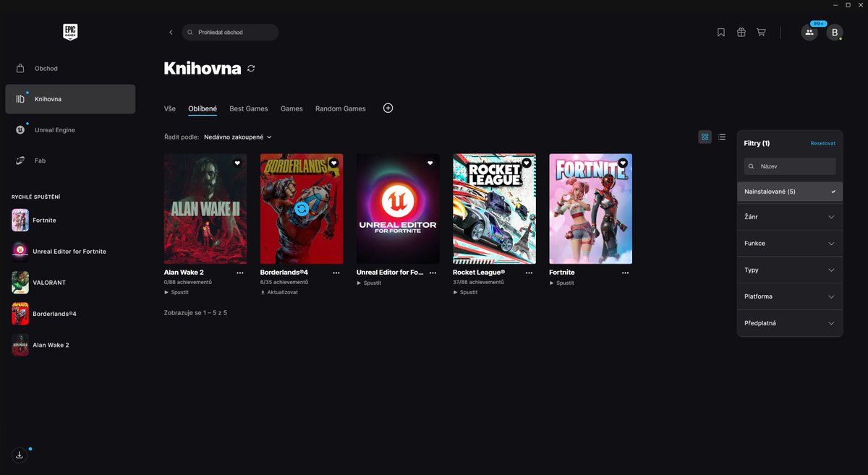868x475 pixels.
Task: Reset filters with Resetovat
Action: click(822, 143)
